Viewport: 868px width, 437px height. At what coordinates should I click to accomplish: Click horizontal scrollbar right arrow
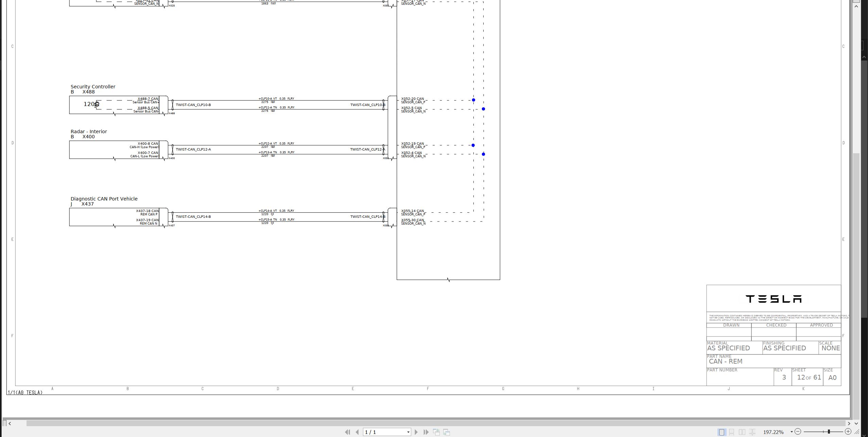pyautogui.click(x=849, y=423)
